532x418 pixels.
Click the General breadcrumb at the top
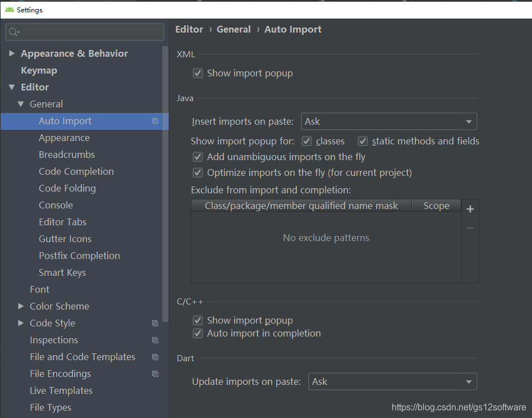click(x=233, y=30)
